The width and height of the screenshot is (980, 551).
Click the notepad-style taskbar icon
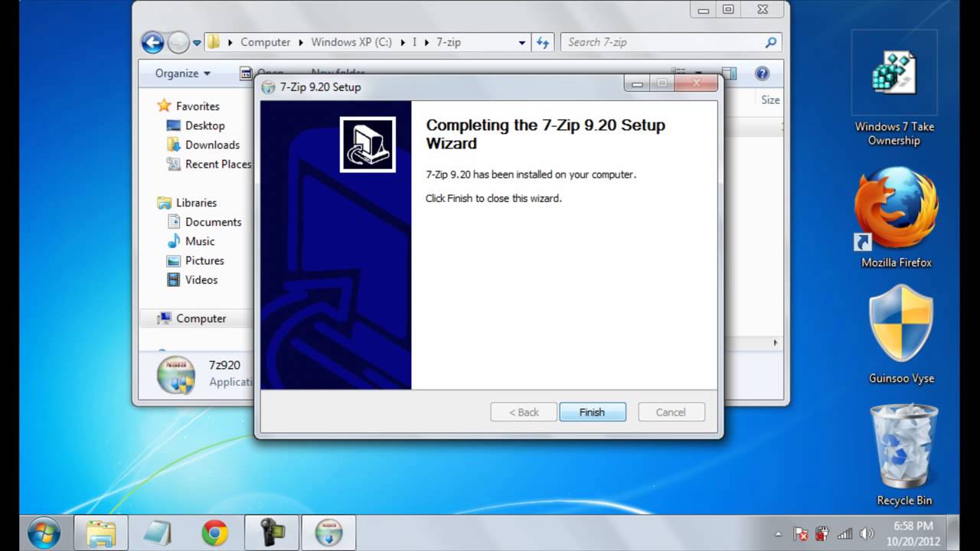click(x=157, y=533)
